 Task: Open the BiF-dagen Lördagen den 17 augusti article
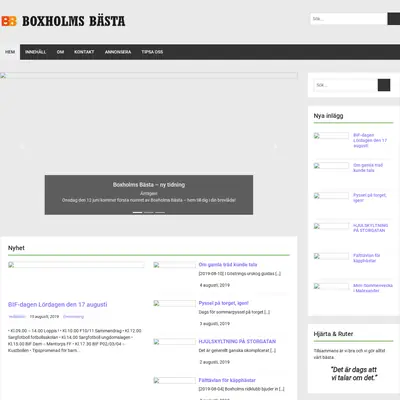click(58, 304)
